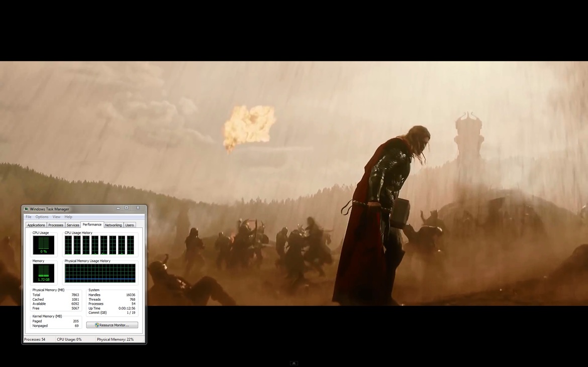Click the Commit (GB) value 1 / 19

tap(131, 313)
